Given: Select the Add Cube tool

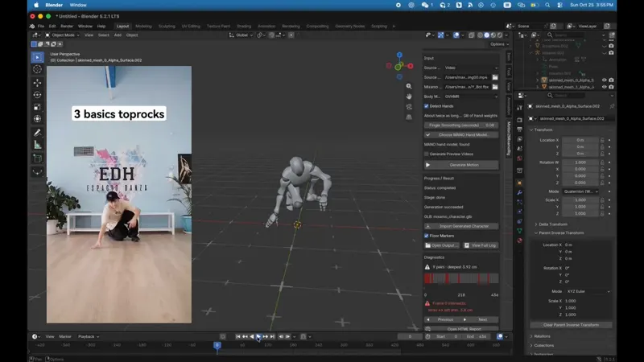Looking at the screenshot, I should 37,158.
